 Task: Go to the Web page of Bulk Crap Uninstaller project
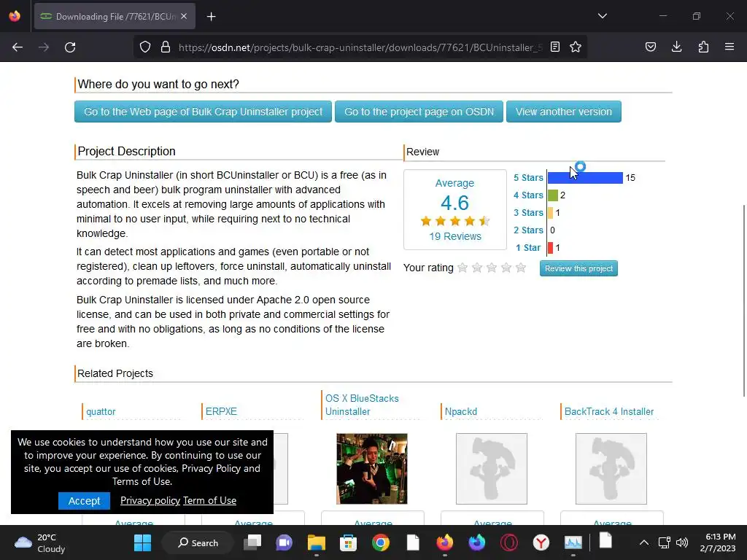(203, 112)
